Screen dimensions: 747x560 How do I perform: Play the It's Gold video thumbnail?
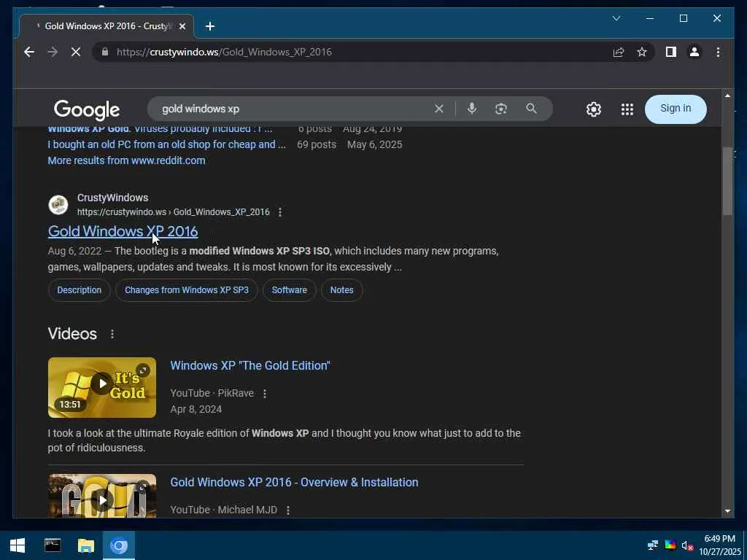pyautogui.click(x=102, y=387)
